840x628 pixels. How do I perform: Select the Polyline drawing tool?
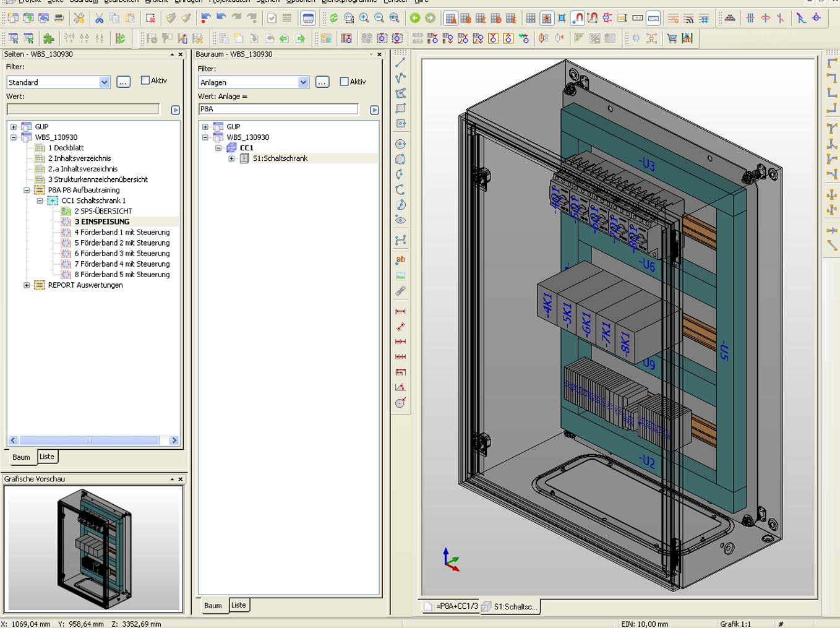pyautogui.click(x=400, y=78)
